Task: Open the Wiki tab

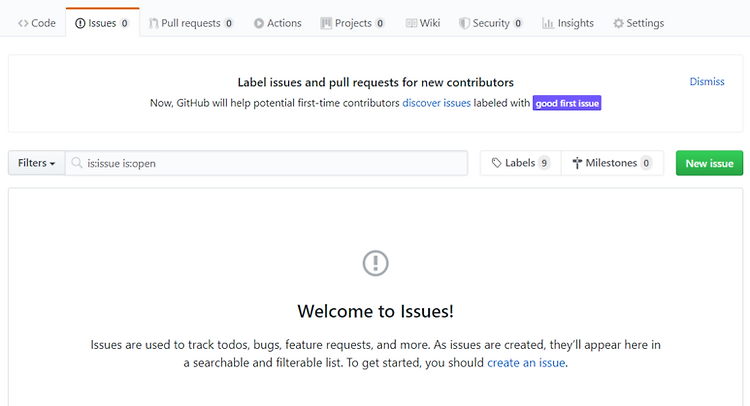Action: pos(423,23)
